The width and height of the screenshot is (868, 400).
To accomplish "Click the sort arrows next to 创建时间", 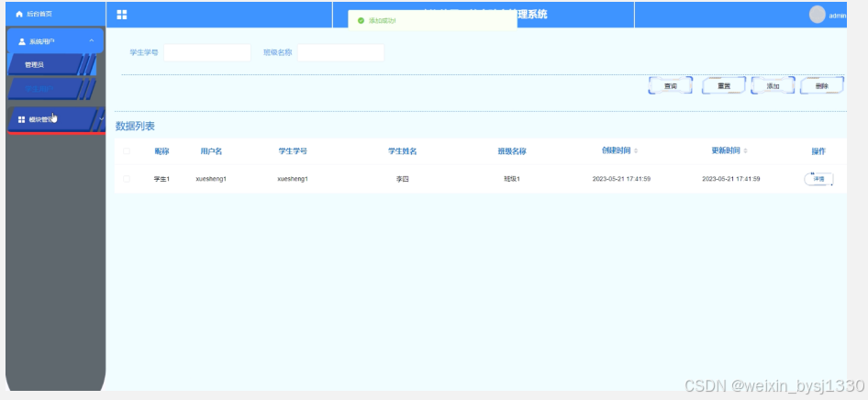I will point(636,151).
